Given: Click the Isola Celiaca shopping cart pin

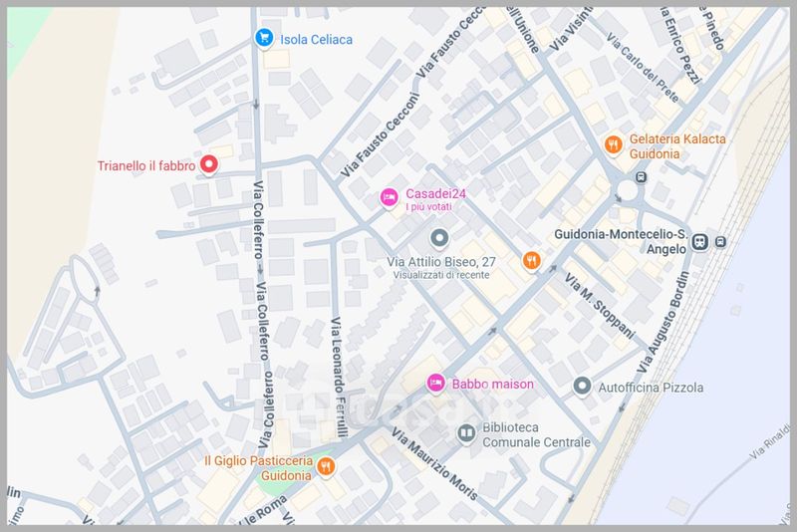Looking at the screenshot, I should [x=264, y=38].
